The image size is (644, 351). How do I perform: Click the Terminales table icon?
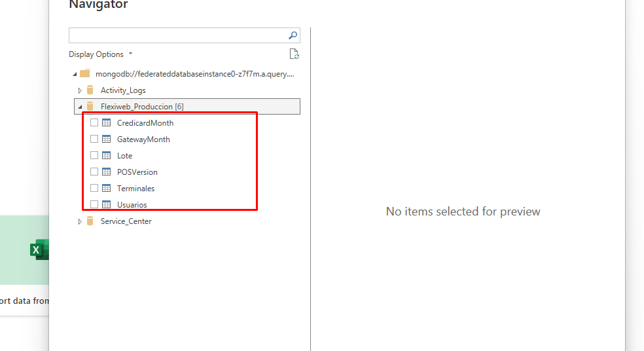point(107,188)
